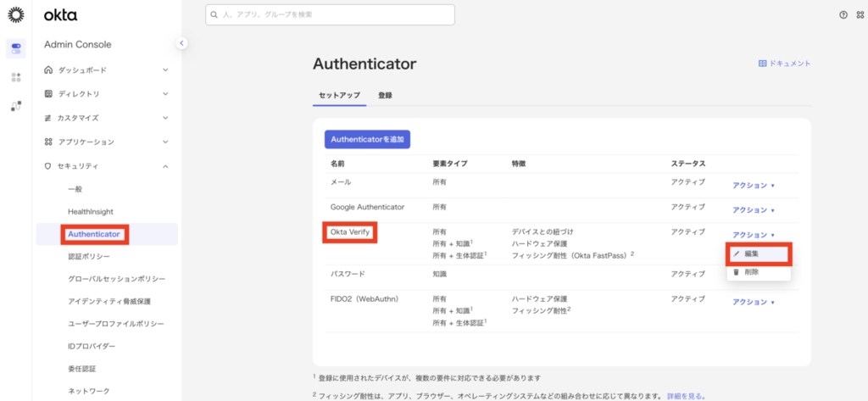
Task: Click the apps icon beside アプリケーション
Action: point(48,142)
